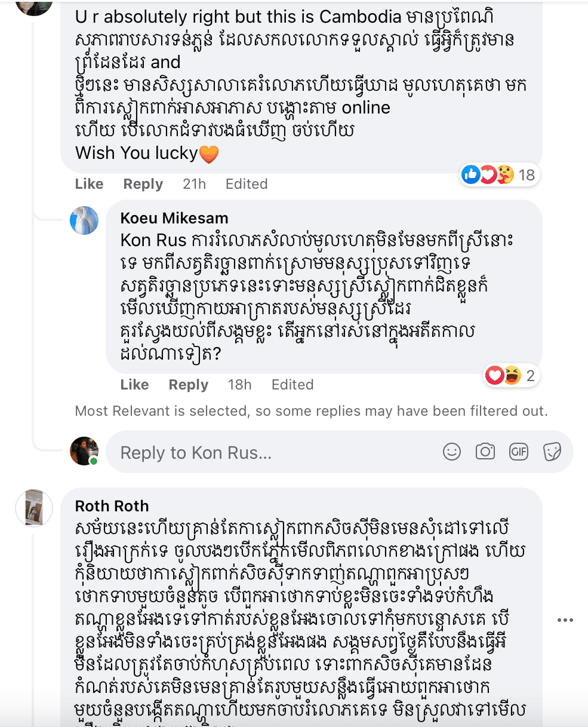Attach a photo using the camera icon
This screenshot has width=588, height=727.
click(485, 452)
